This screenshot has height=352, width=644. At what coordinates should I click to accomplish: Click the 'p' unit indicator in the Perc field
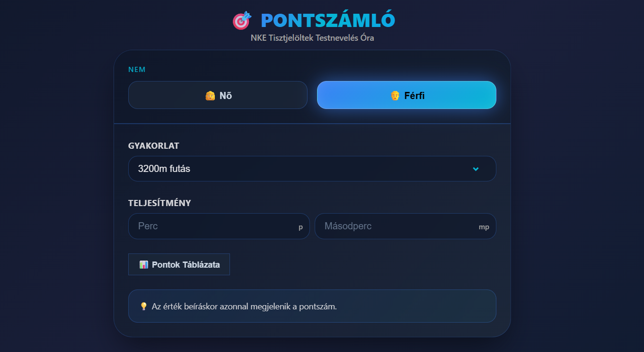[300, 226]
